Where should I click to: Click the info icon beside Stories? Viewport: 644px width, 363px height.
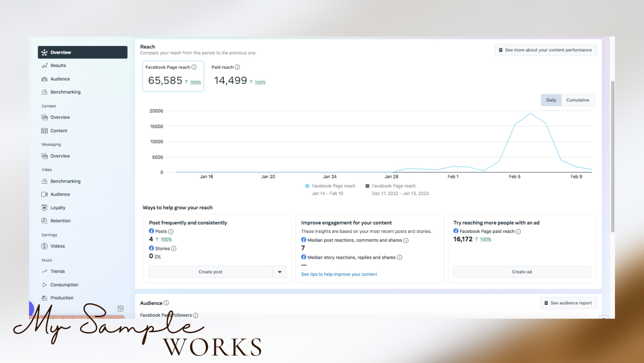[174, 249]
